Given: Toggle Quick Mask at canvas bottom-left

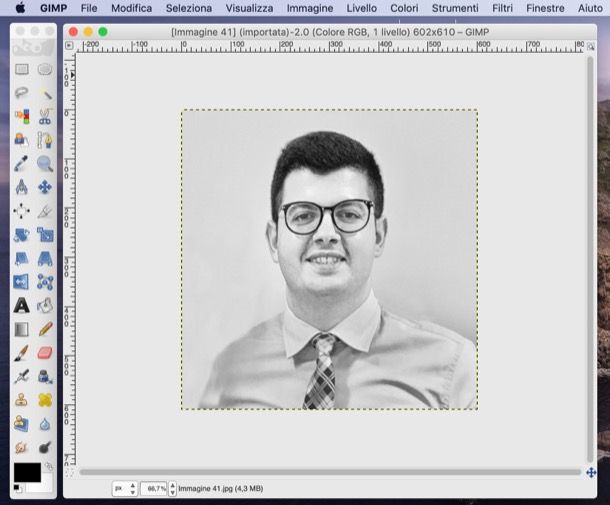Looking at the screenshot, I should [69, 473].
